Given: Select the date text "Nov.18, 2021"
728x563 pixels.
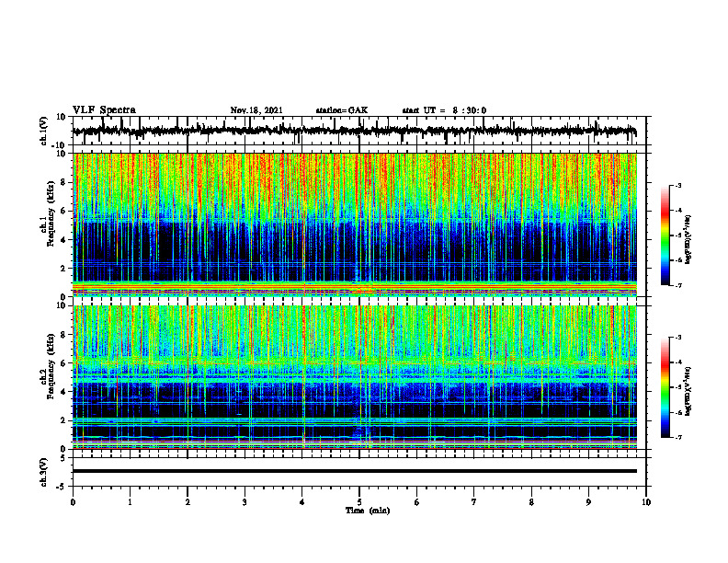Looking at the screenshot, I should 256,110.
